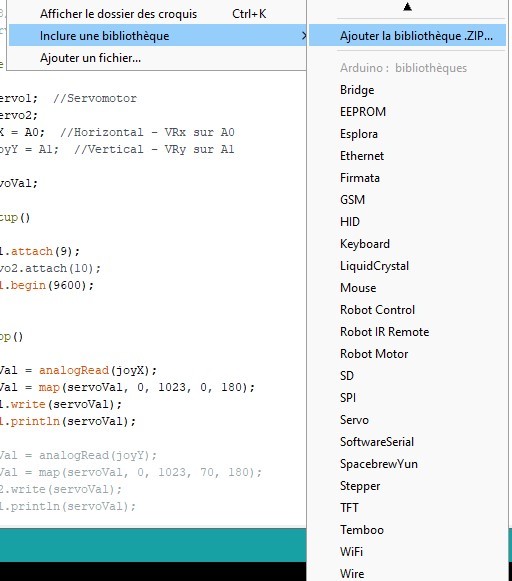This screenshot has width=512, height=581.
Task: Place cursor on analogRead(joyX) code line
Action: 78,370
